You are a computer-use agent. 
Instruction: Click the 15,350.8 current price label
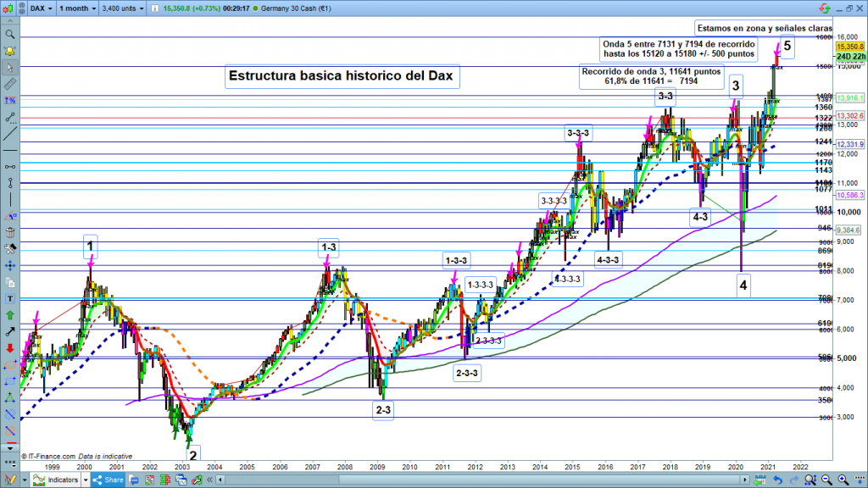pyautogui.click(x=849, y=47)
